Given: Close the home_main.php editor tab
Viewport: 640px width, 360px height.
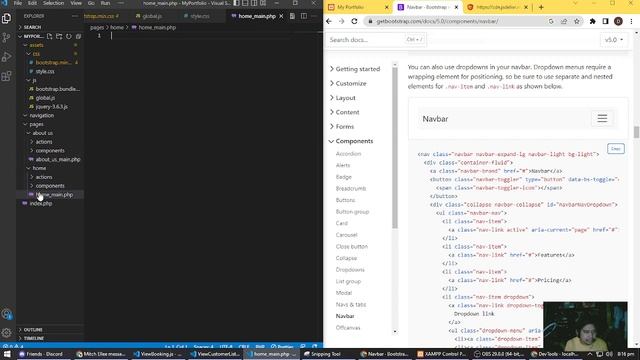Looking at the screenshot, I should (281, 16).
